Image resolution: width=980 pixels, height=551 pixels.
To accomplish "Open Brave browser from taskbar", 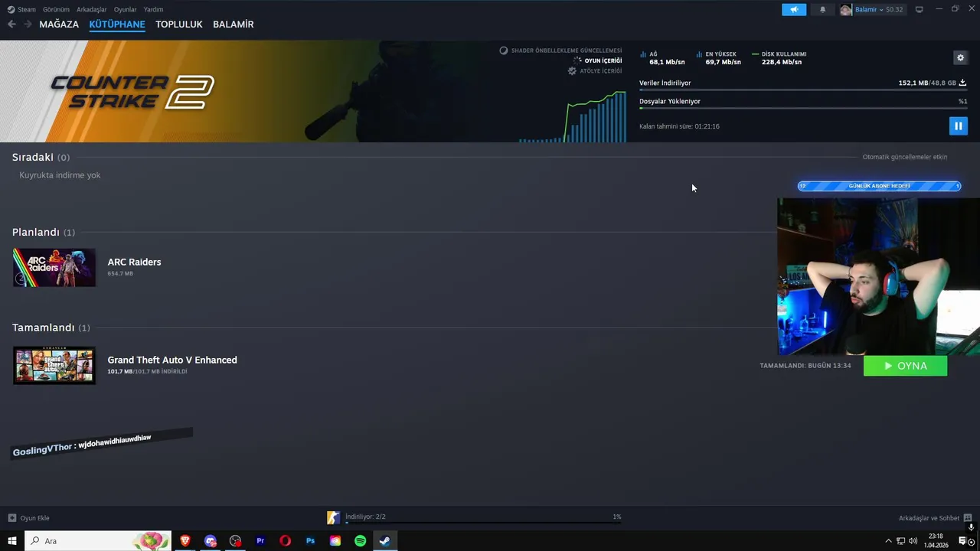I will [x=185, y=541].
